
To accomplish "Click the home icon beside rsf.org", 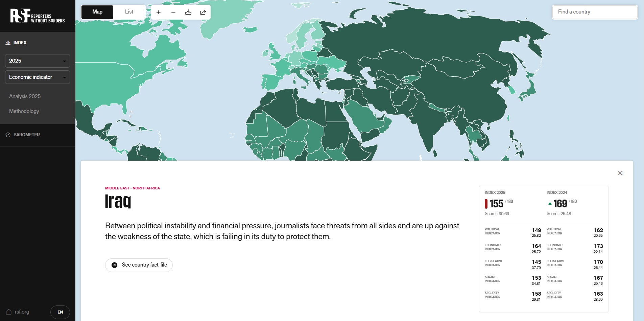I will coord(9,312).
